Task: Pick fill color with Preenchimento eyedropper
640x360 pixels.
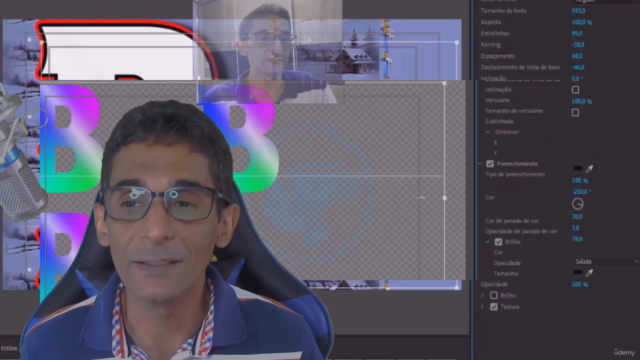Action: pos(589,168)
